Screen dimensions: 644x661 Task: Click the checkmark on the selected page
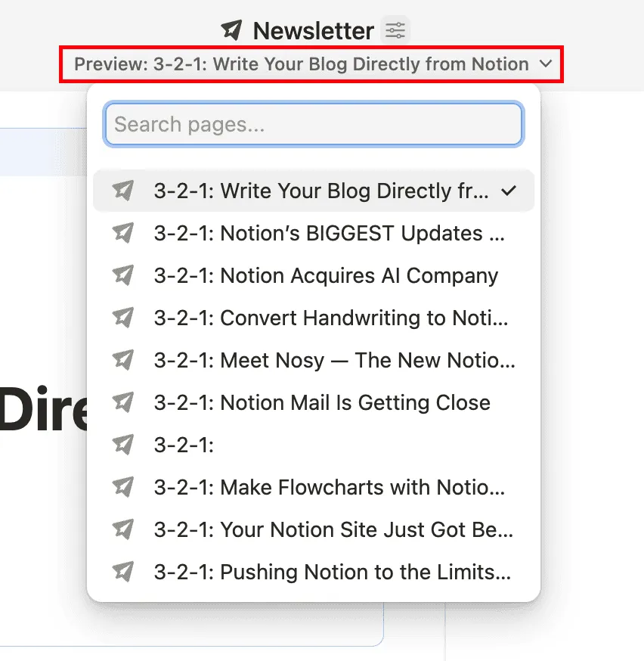[509, 191]
